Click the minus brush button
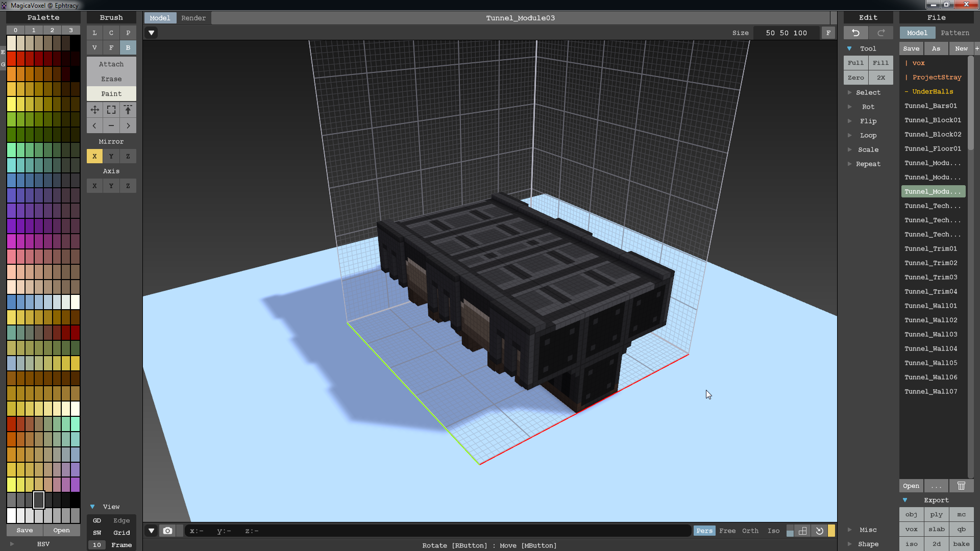The width and height of the screenshot is (980, 551). click(111, 126)
